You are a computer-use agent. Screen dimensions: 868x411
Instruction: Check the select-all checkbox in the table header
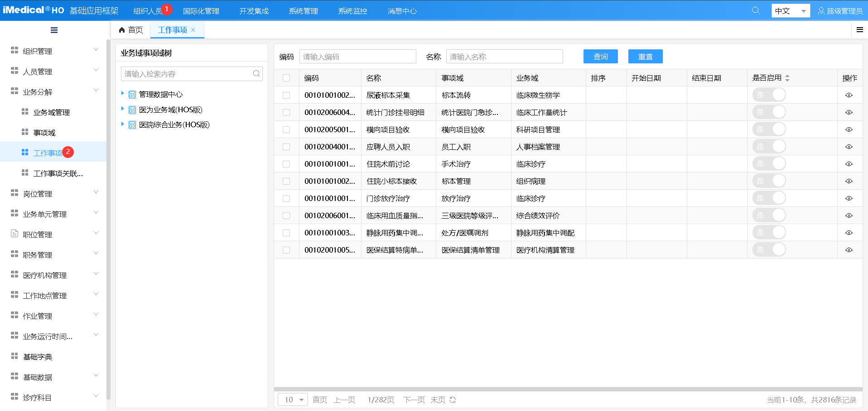pyautogui.click(x=286, y=77)
